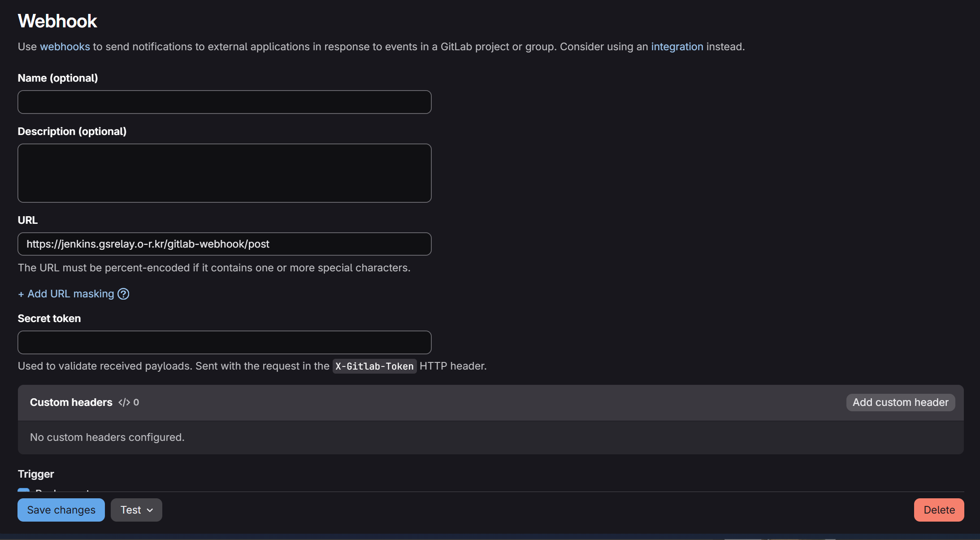The height and width of the screenshot is (540, 980).
Task: Click the Save changes button
Action: pyautogui.click(x=61, y=510)
